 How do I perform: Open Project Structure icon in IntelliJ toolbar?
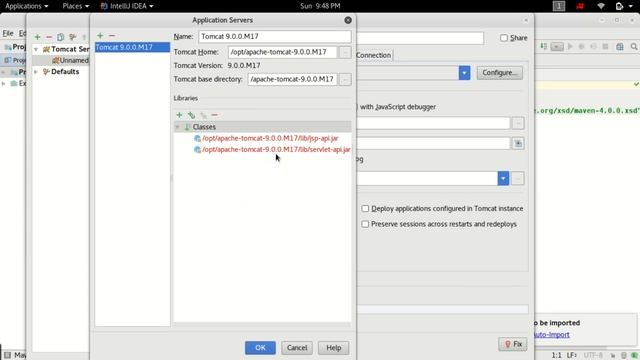pos(620,47)
